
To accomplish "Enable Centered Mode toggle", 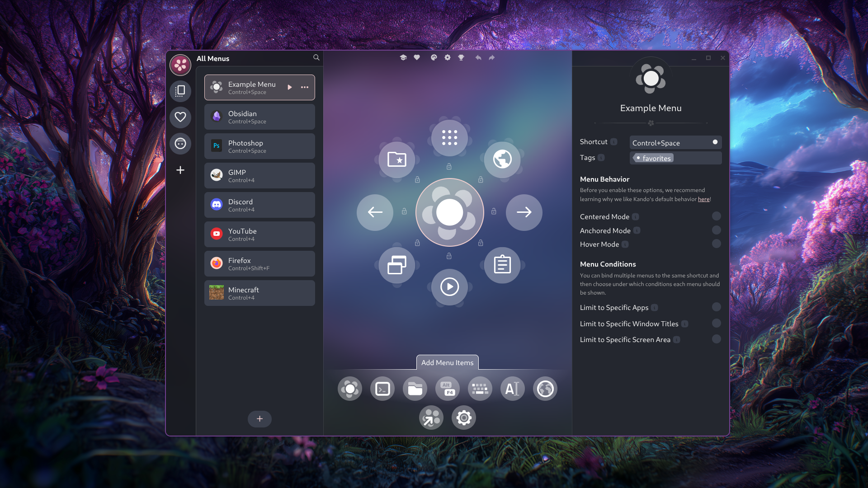I will pos(716,216).
